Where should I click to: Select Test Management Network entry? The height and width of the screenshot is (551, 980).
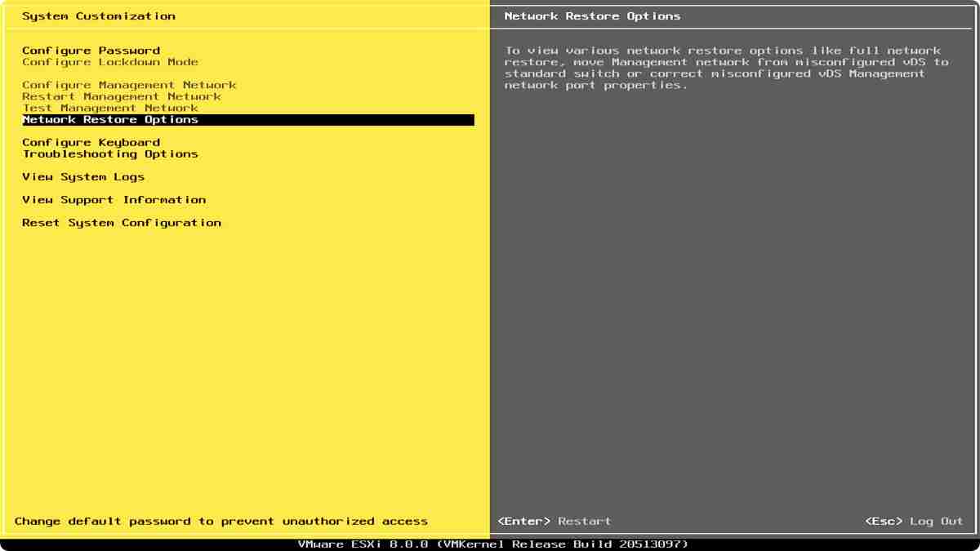(110, 108)
